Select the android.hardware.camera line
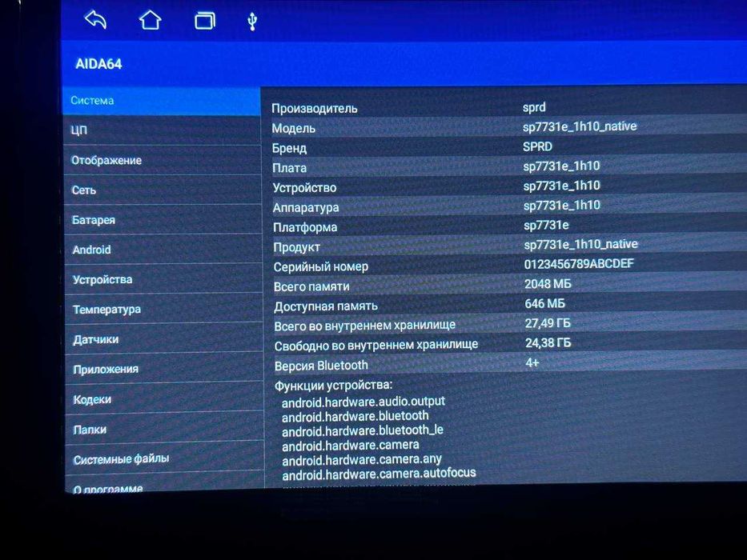This screenshot has width=747, height=560. click(x=351, y=446)
